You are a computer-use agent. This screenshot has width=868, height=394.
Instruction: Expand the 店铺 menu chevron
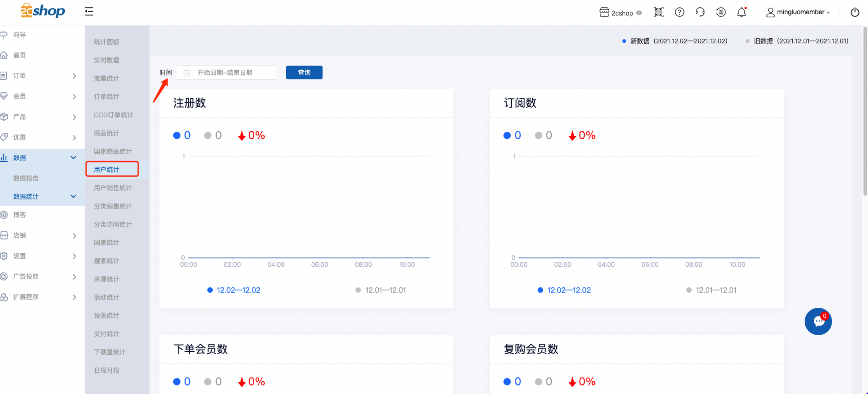point(74,235)
